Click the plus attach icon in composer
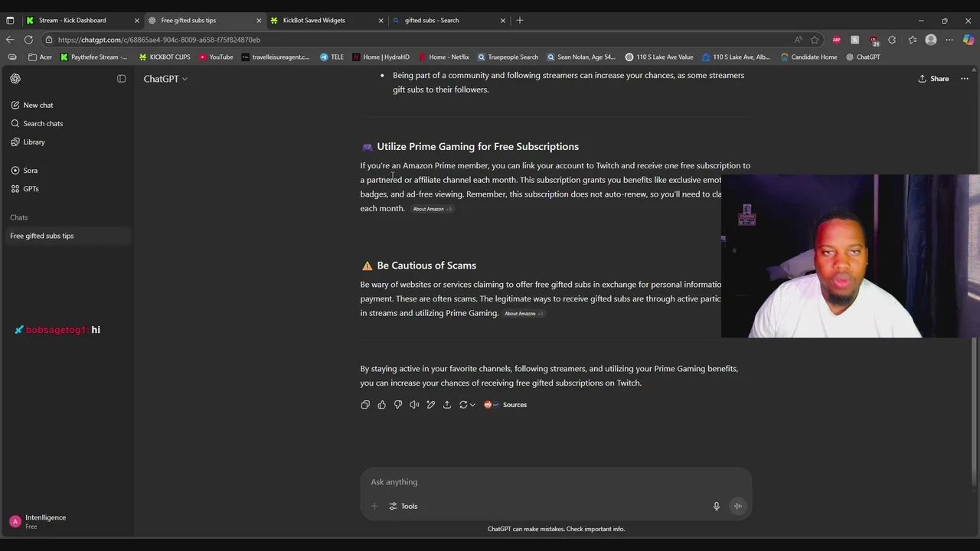Image resolution: width=980 pixels, height=551 pixels. [x=374, y=507]
